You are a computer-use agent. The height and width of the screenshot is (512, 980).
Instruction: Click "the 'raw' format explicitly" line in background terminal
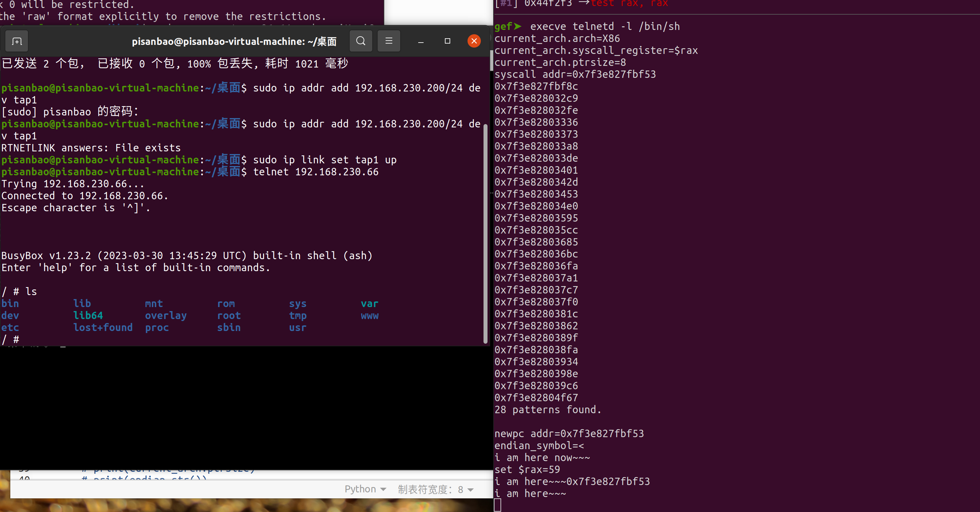pos(163,16)
